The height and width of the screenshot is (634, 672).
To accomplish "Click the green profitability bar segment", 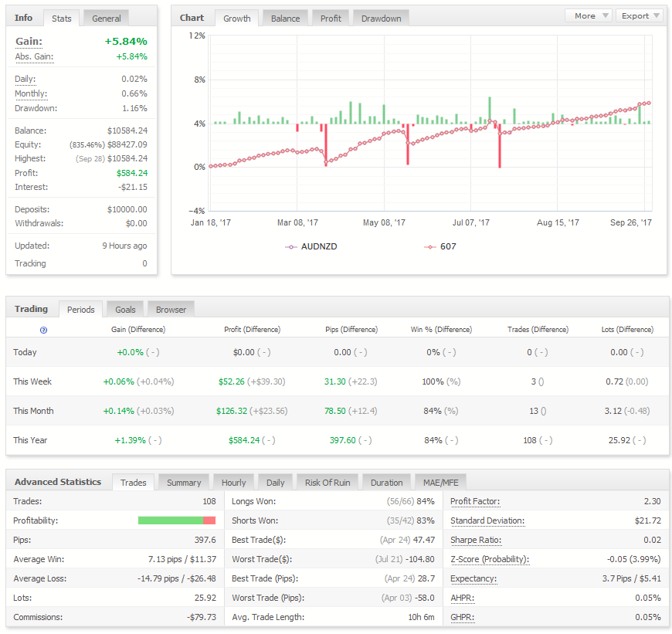I will point(171,520).
